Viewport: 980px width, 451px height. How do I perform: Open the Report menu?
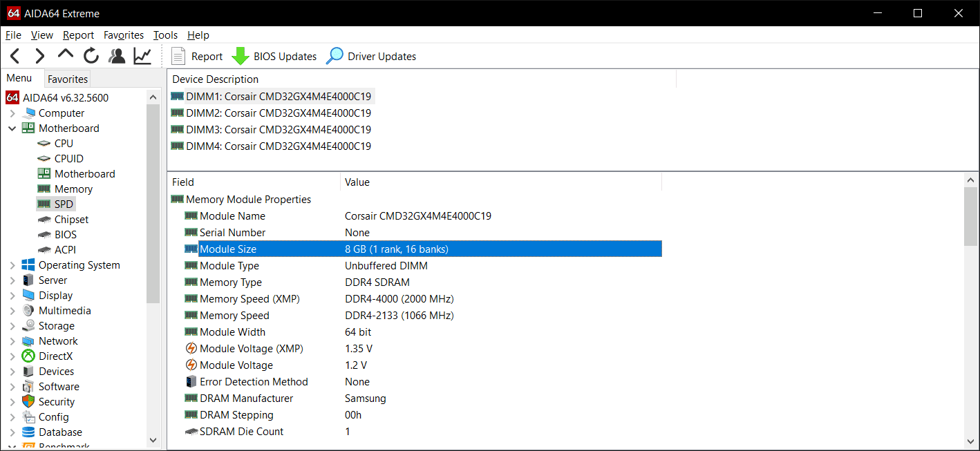[78, 35]
